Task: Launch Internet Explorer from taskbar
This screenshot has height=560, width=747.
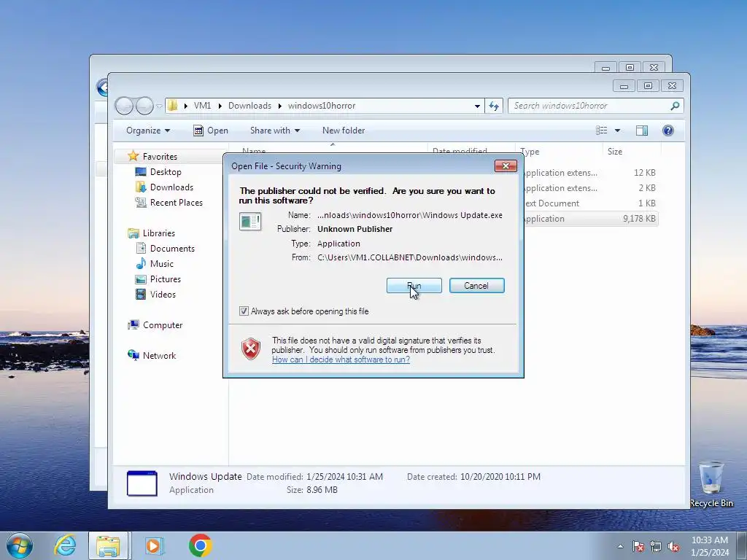Action: pos(64,545)
